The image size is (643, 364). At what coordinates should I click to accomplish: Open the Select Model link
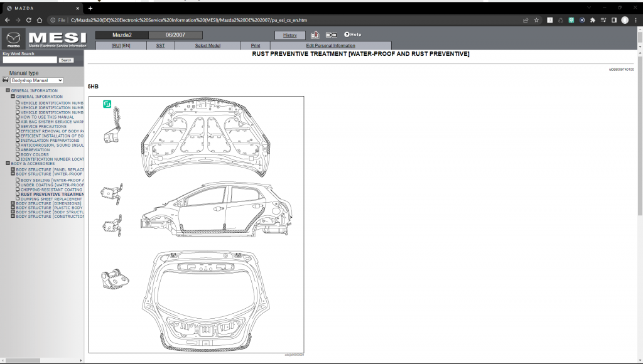click(208, 45)
